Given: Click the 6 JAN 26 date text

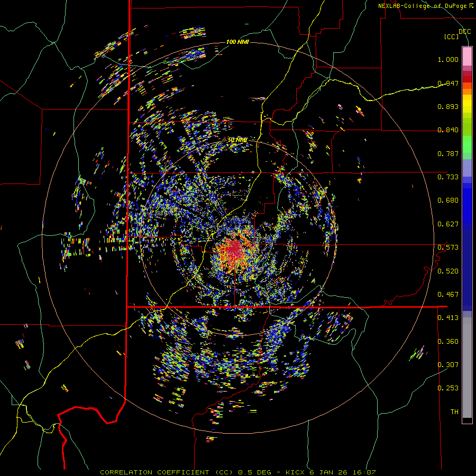Looking at the screenshot, I should point(329,472).
